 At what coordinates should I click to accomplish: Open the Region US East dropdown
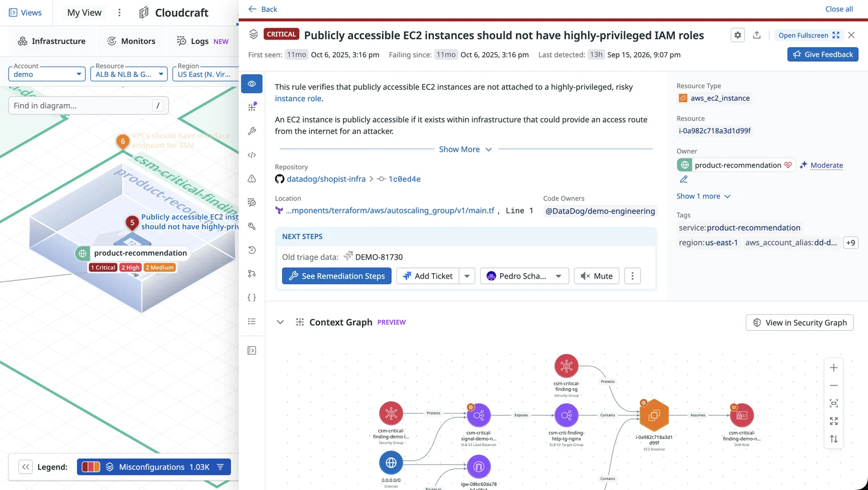coord(206,74)
